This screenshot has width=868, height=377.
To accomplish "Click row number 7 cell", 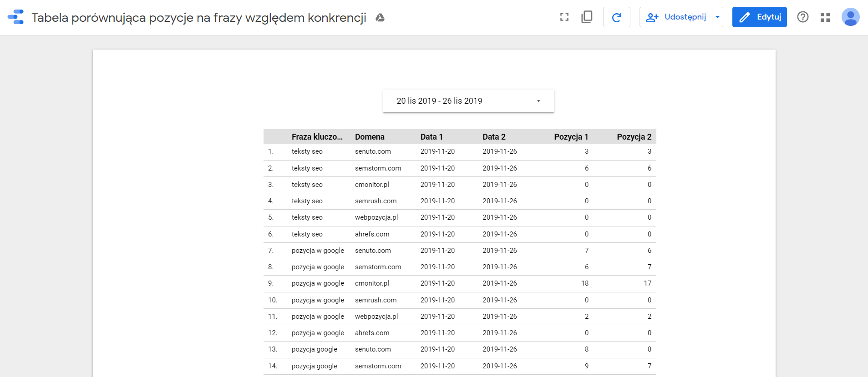I will click(x=270, y=251).
